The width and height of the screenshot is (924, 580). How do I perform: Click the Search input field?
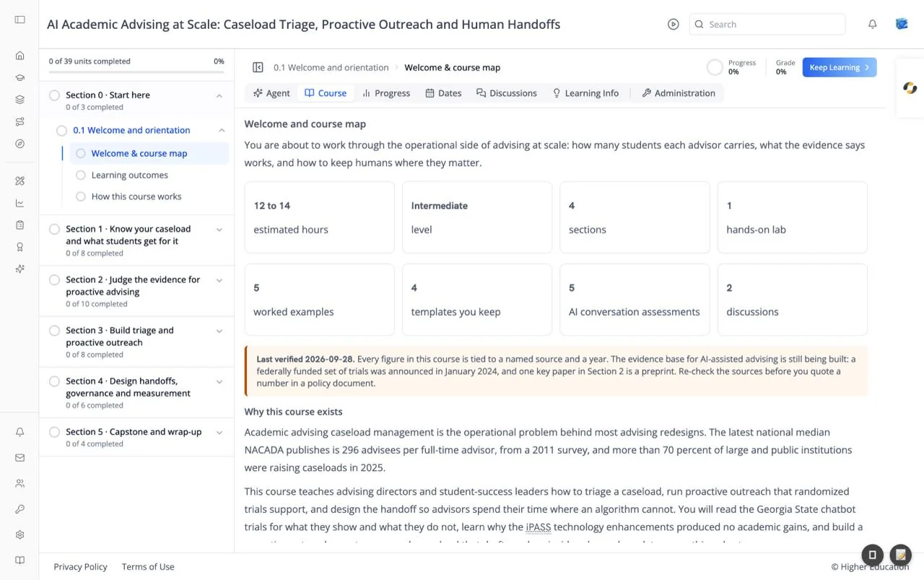[767, 25]
